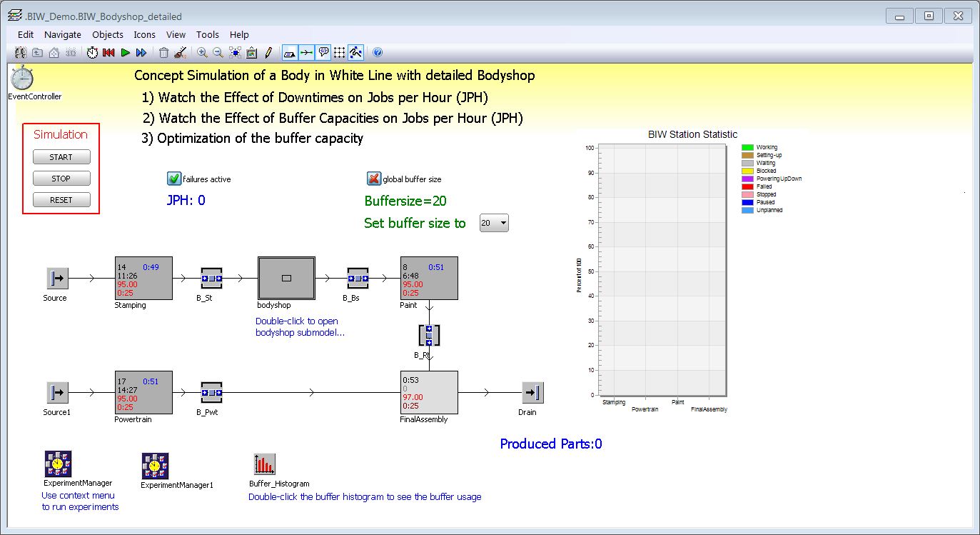
Task: Toggle the comments display toolbar button
Action: [x=324, y=51]
